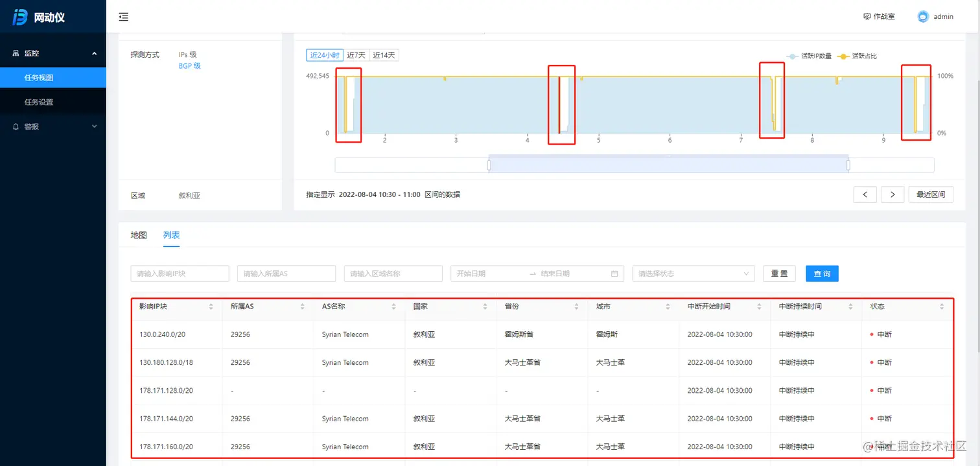
Task: Click 霍姆斯省 in the province column
Action: (519, 334)
